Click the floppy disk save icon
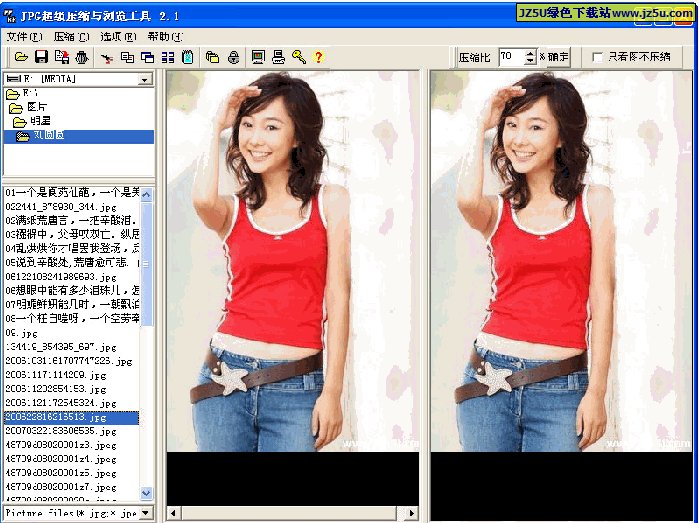Viewport: 699px width, 523px height. [x=41, y=57]
